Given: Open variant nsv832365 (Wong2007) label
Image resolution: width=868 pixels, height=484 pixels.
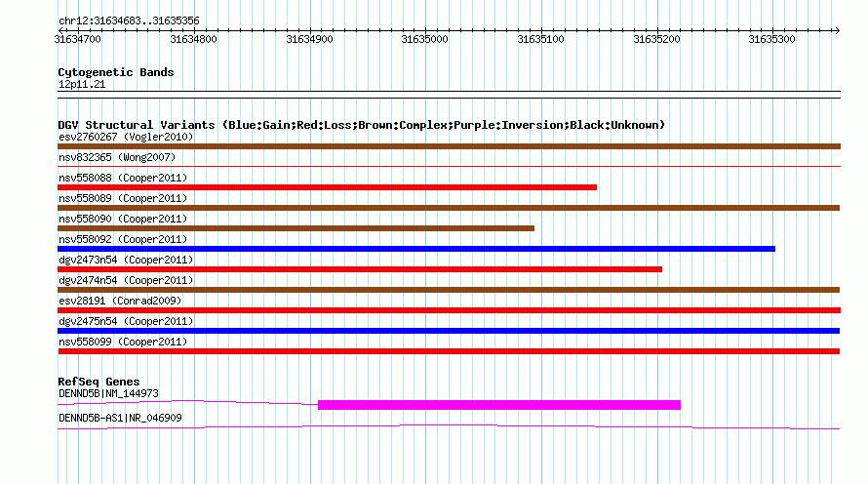Looking at the screenshot, I should [x=117, y=157].
